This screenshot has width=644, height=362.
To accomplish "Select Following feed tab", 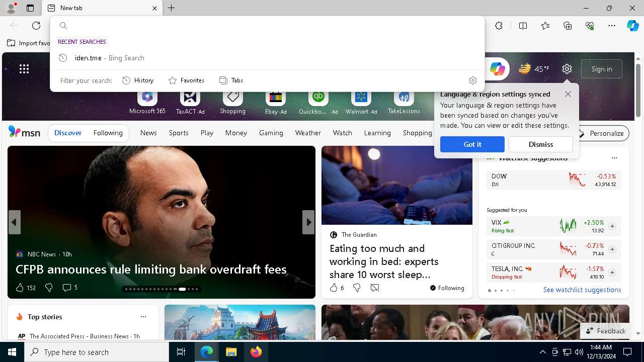I will coord(108,133).
